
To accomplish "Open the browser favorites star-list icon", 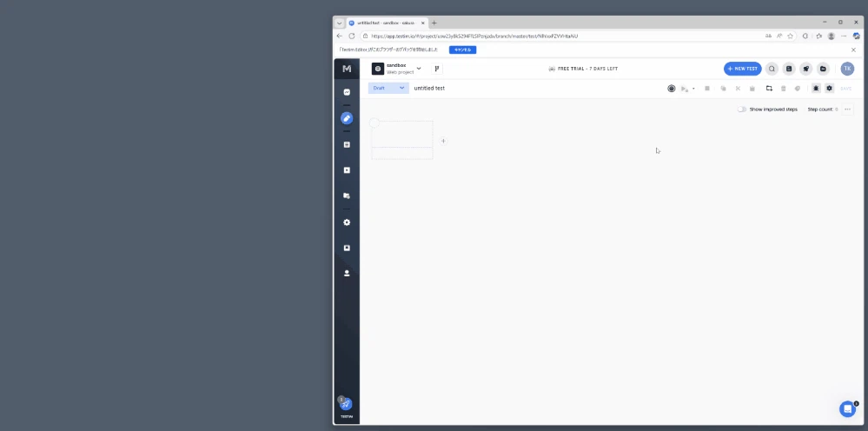I will tap(818, 36).
